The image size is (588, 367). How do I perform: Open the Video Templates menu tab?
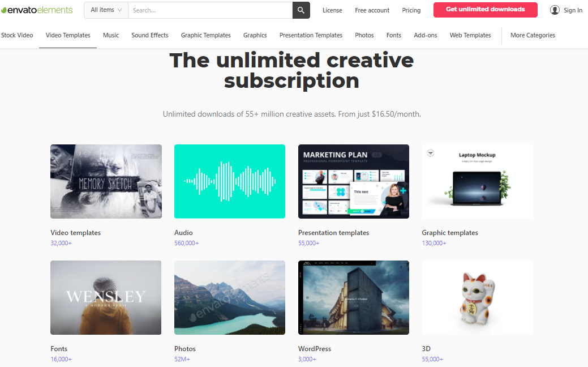point(68,35)
